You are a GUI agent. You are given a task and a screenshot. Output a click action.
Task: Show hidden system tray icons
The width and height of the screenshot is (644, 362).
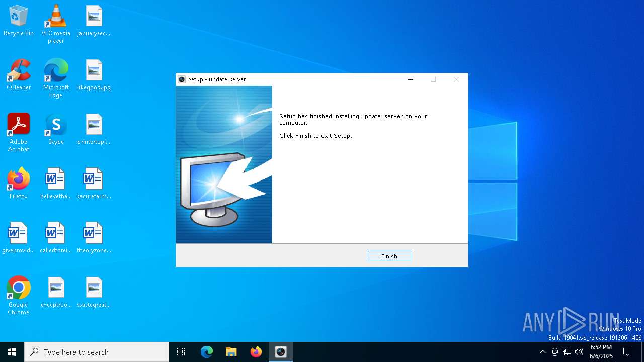click(542, 352)
